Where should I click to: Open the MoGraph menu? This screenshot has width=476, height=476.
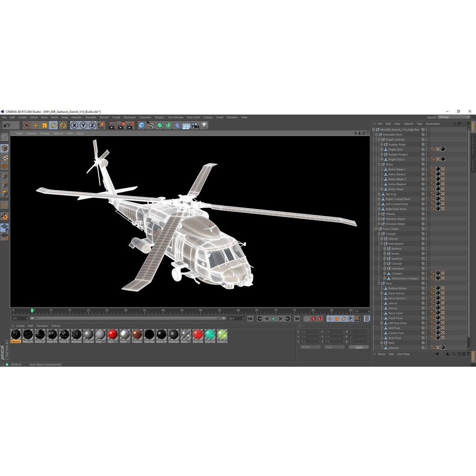pos(130,117)
